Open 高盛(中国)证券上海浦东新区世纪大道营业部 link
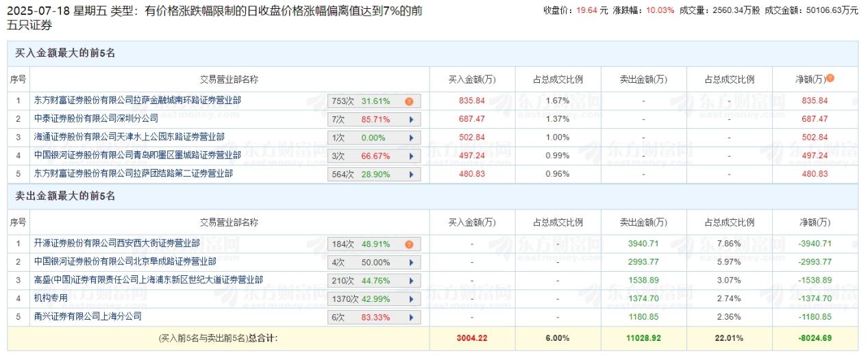Image resolution: width=868 pixels, height=358 pixels. (148, 280)
